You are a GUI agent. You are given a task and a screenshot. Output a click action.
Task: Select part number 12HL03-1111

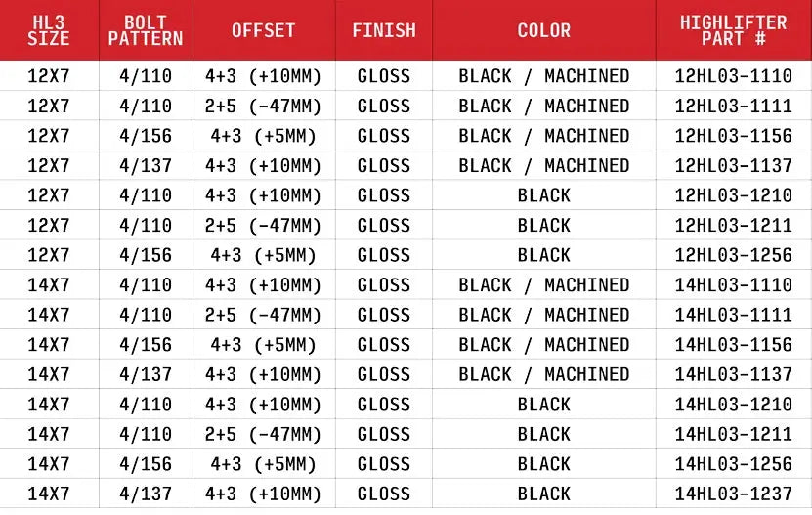tap(734, 106)
